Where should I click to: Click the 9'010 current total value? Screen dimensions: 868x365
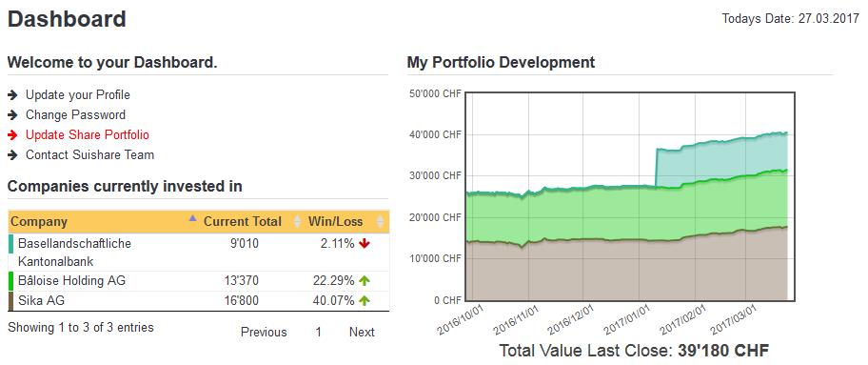tap(244, 243)
